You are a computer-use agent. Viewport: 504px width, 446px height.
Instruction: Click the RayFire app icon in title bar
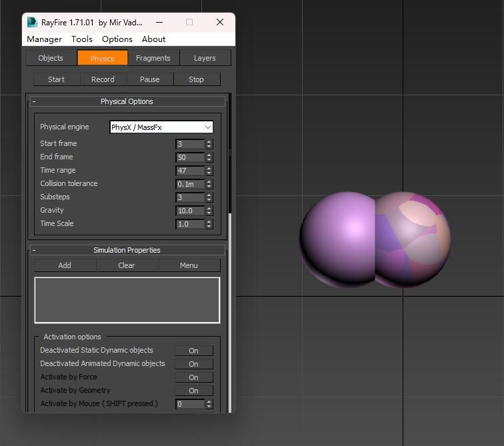pos(32,22)
